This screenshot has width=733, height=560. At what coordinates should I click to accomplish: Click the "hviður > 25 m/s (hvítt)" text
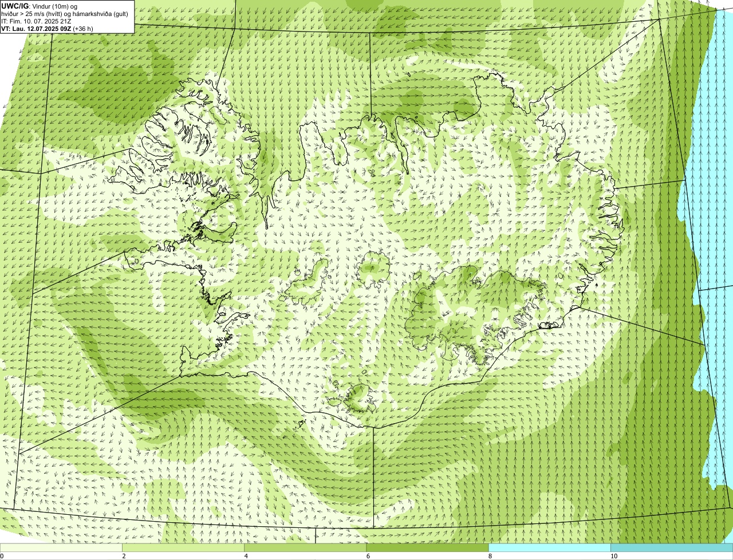pos(32,14)
